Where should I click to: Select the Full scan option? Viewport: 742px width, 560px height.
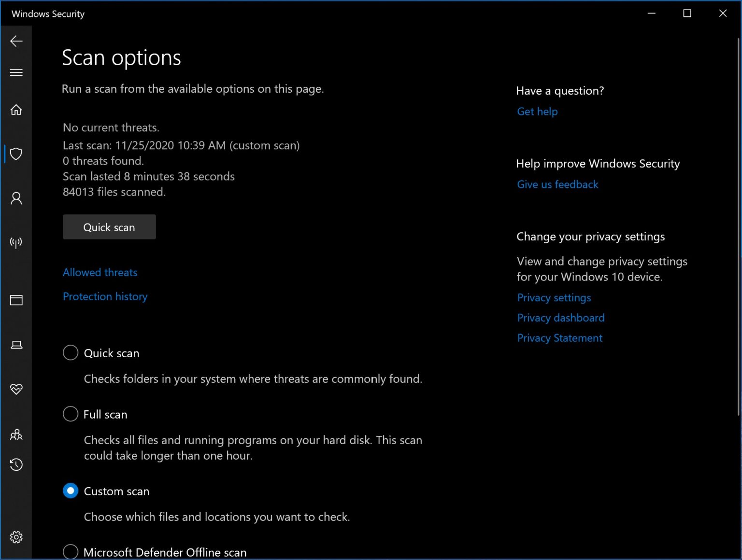click(x=70, y=414)
